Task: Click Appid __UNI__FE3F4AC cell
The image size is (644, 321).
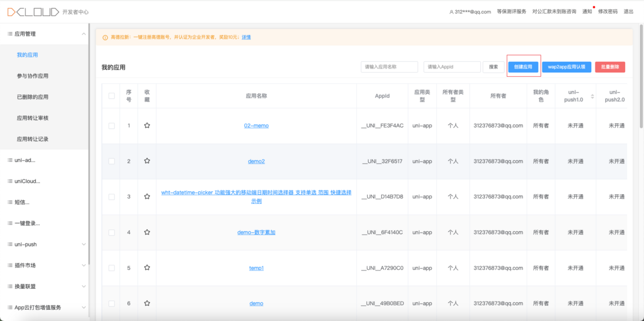Action: 382,126
